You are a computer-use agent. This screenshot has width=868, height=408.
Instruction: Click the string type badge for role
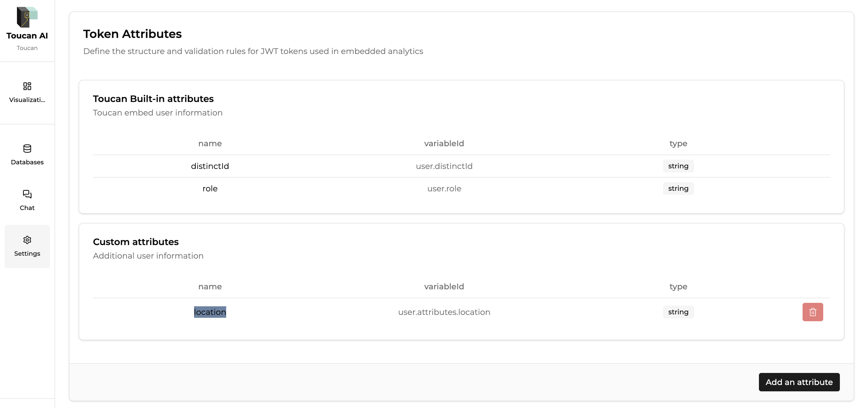click(x=678, y=188)
